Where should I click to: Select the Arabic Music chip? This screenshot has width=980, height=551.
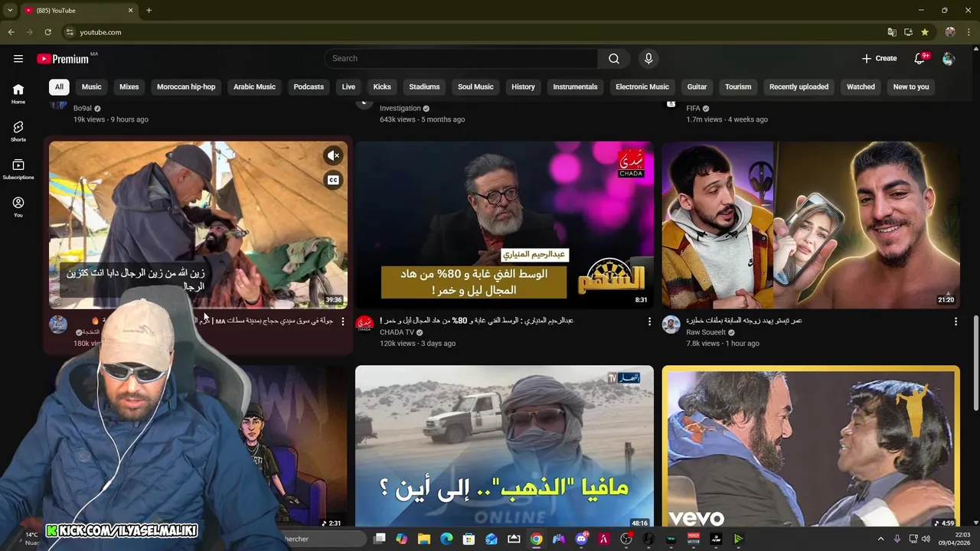[x=254, y=86]
